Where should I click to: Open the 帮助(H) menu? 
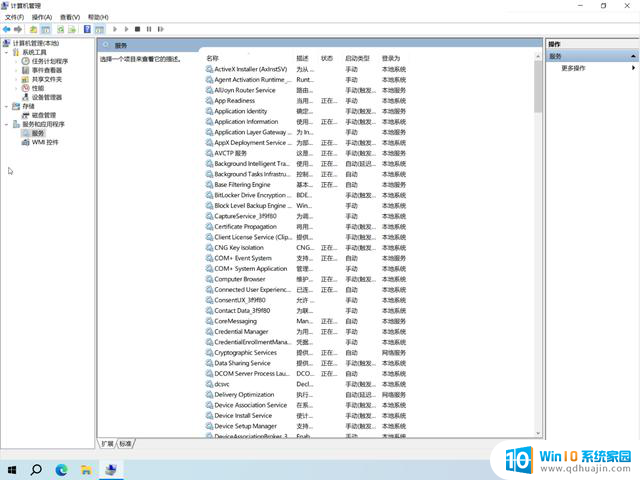coord(98,17)
